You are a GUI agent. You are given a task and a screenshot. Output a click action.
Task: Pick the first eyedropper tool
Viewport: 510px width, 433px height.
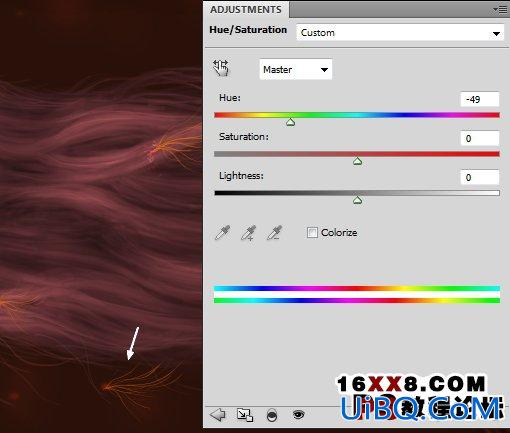[x=222, y=233]
